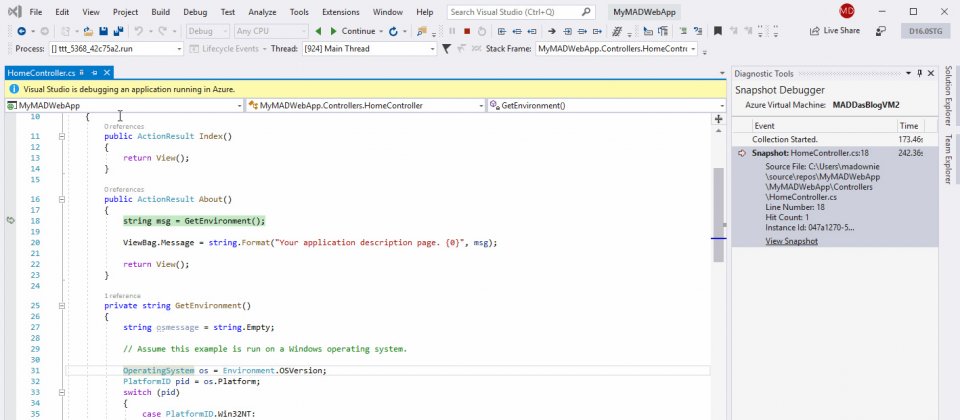
Task: Click snapshot marker beside line 18
Action: 10,220
